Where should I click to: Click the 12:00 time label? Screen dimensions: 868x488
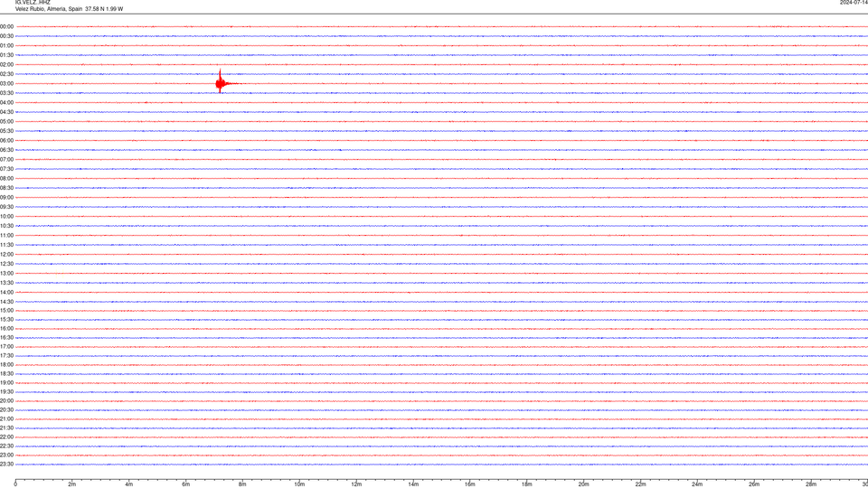click(6, 255)
